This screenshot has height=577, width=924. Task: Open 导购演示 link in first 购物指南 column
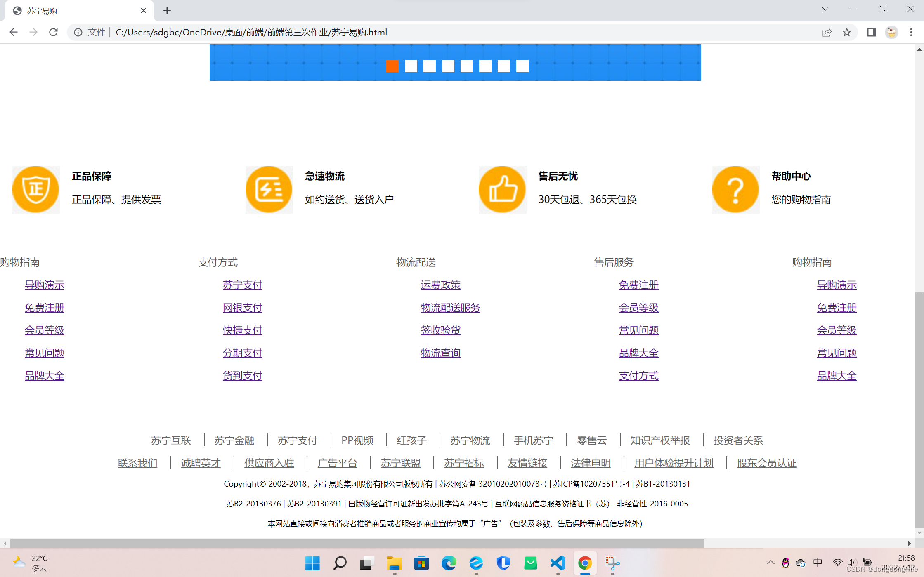tap(45, 285)
